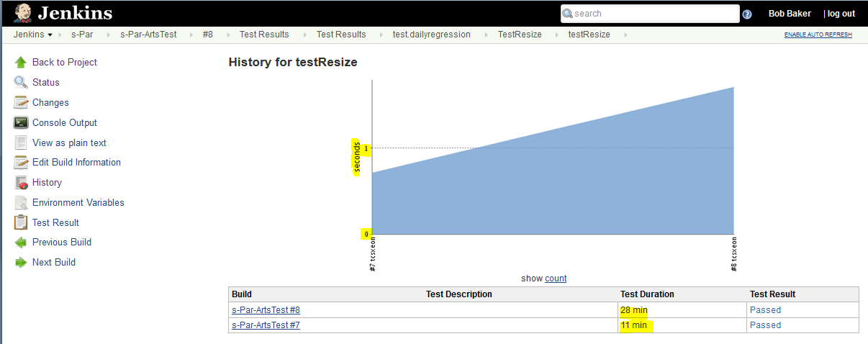Click the Test Result clipboard icon
Screen dimensions: 868x344
21,222
